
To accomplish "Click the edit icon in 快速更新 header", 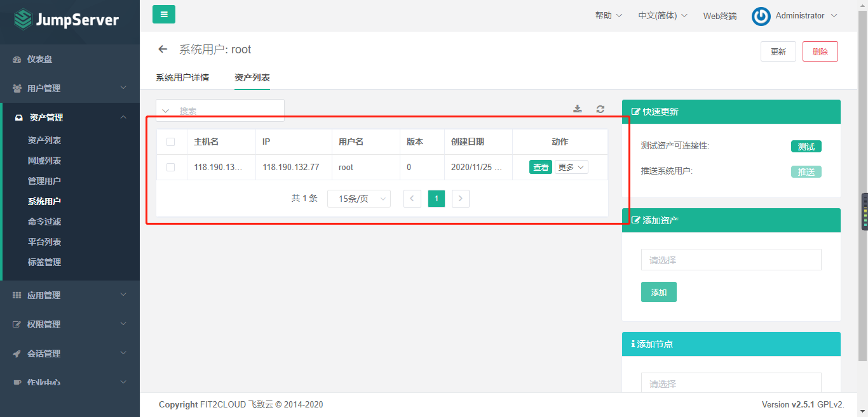I will pos(635,112).
